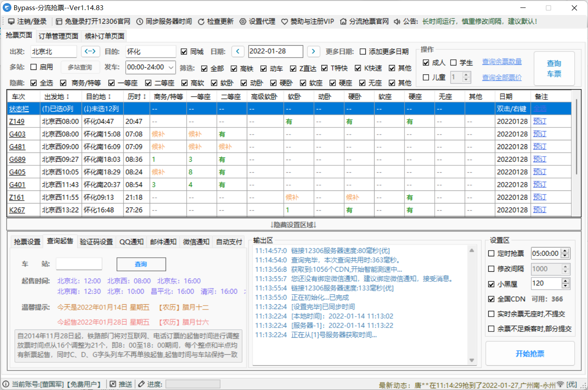This screenshot has height=390, width=588.
Task: Click train K267 number link
Action: 17,210
